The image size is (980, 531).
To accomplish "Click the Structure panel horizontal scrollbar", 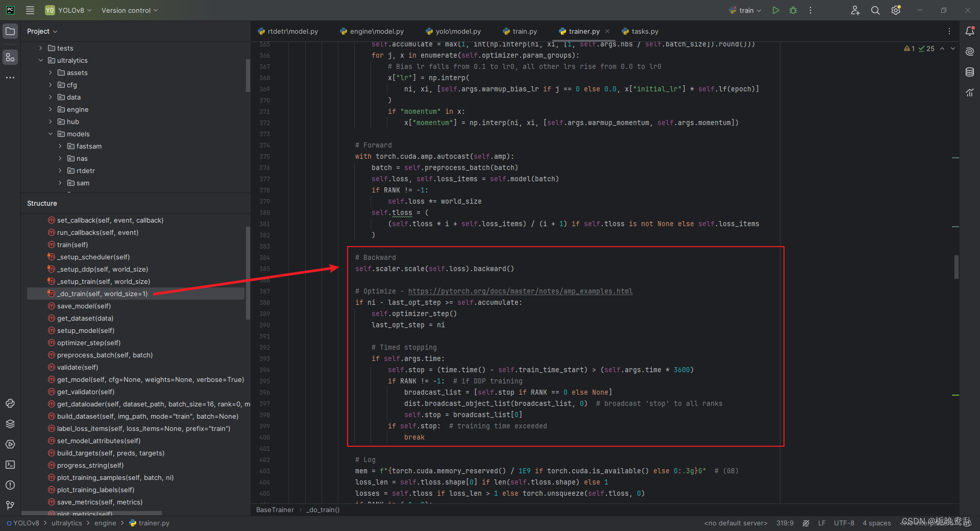I will [x=91, y=513].
